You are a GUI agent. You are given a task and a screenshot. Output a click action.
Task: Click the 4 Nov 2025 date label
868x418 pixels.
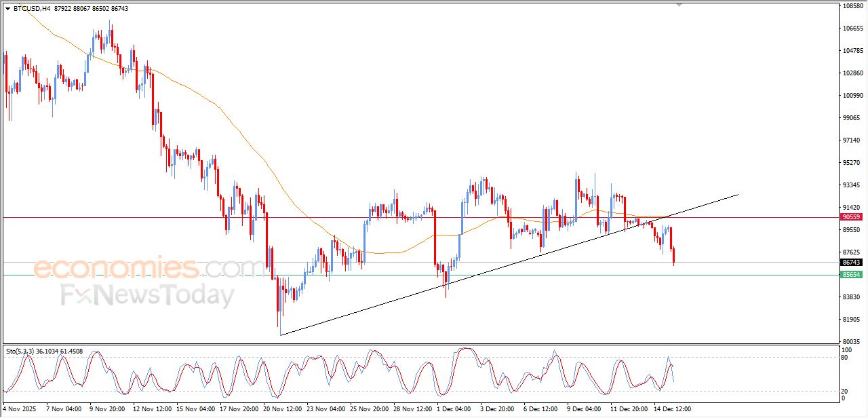click(18, 409)
